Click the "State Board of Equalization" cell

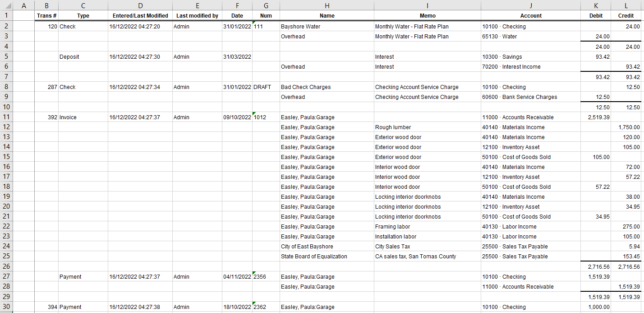(314, 257)
